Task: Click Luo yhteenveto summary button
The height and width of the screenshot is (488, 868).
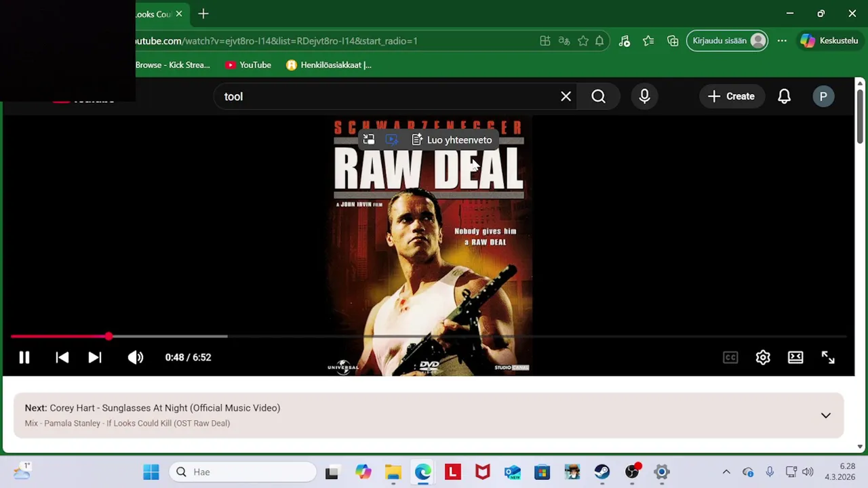Action: [452, 140]
